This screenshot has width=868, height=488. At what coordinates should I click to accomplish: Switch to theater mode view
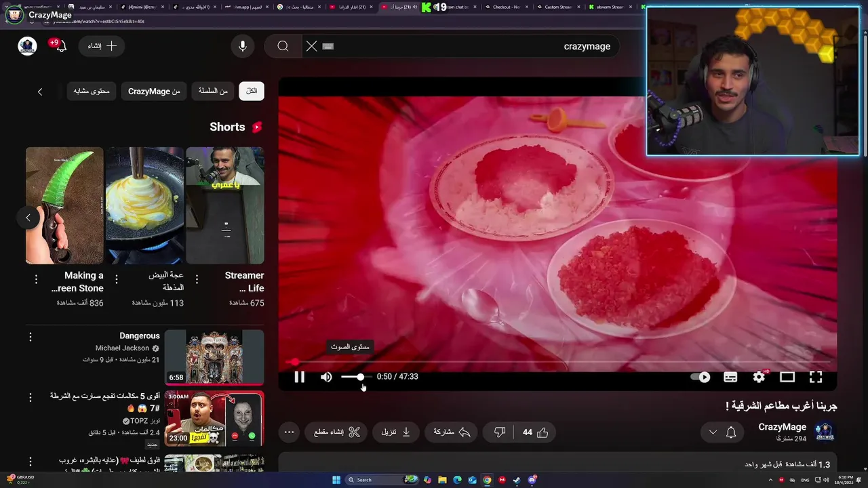[x=787, y=377]
